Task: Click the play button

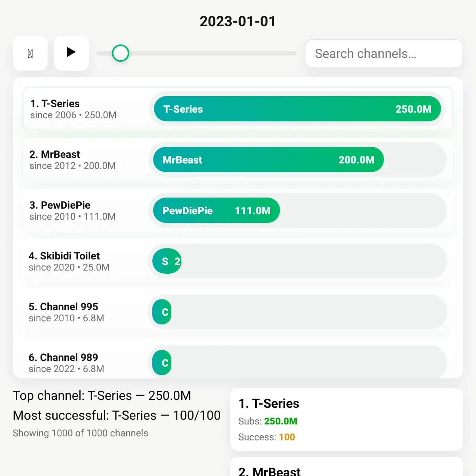Action: (71, 53)
